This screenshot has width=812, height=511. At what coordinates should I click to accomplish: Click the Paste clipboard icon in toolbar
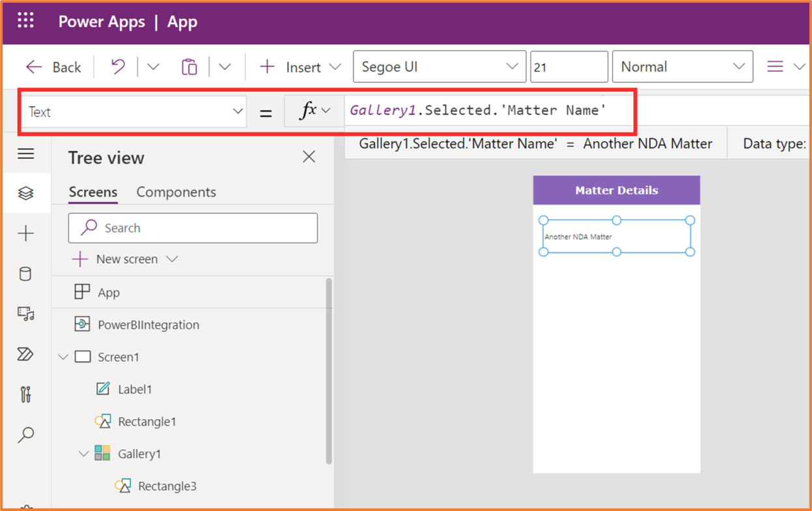point(189,66)
